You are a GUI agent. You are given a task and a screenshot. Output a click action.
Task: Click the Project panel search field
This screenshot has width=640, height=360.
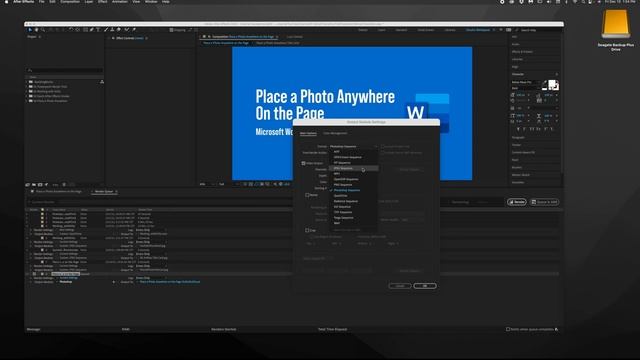[65, 70]
